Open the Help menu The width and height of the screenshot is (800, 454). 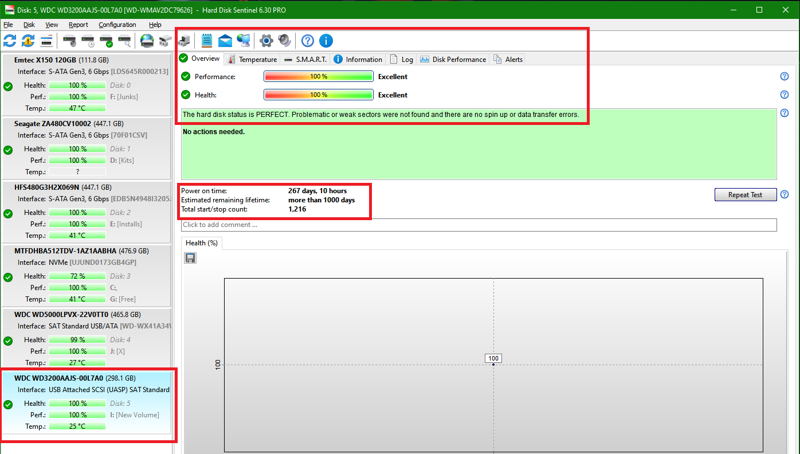(x=155, y=24)
